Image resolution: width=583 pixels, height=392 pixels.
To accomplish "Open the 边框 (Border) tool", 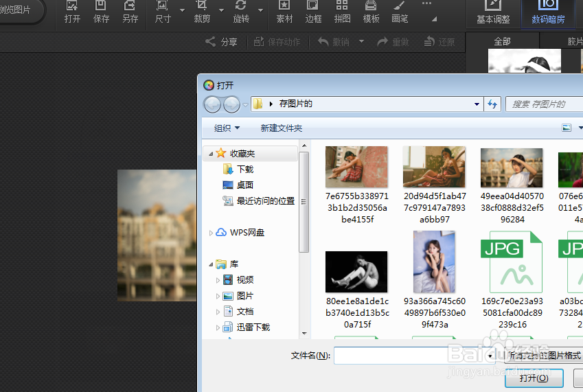I will click(x=313, y=12).
